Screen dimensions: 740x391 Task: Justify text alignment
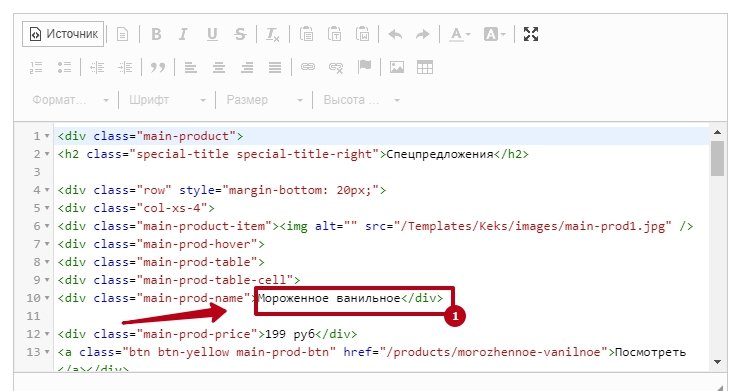275,68
